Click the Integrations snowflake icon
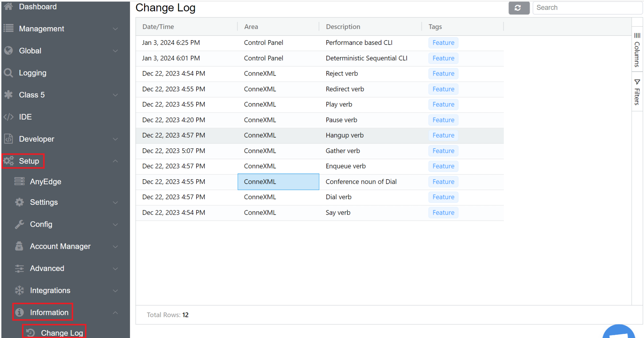 coord(19,290)
